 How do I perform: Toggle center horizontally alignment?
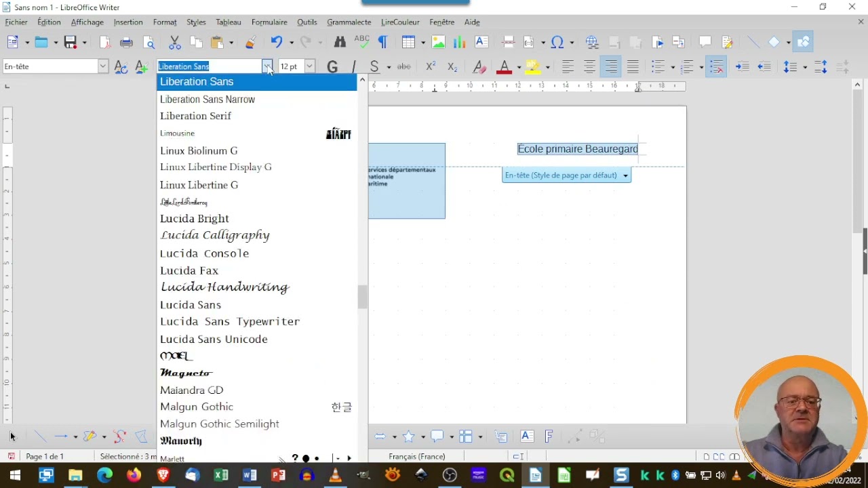590,66
